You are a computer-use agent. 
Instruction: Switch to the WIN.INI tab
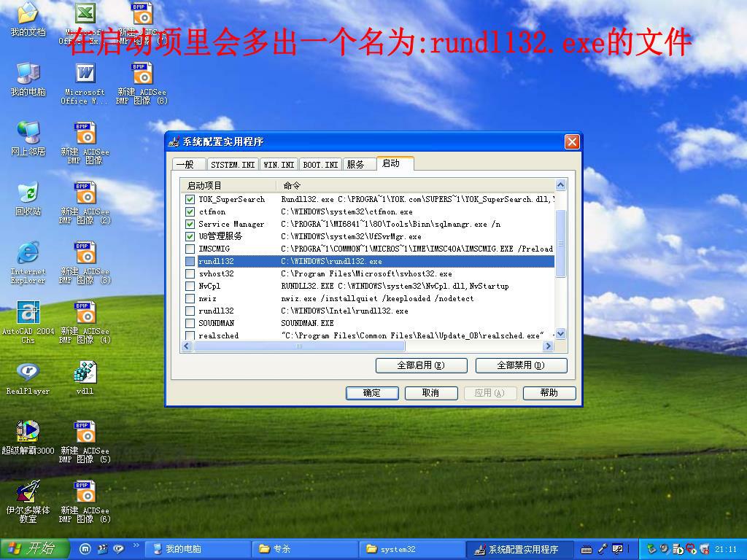[279, 164]
